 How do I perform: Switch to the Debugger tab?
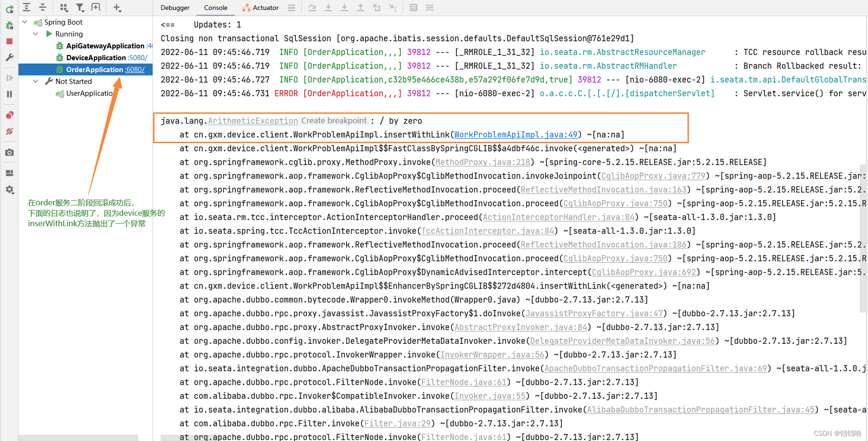[x=175, y=8]
